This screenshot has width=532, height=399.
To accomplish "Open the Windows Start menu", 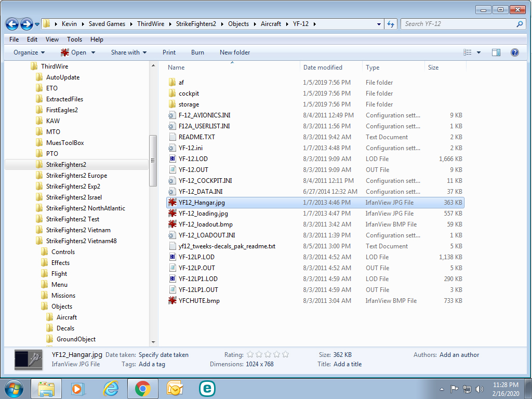I will [14, 389].
